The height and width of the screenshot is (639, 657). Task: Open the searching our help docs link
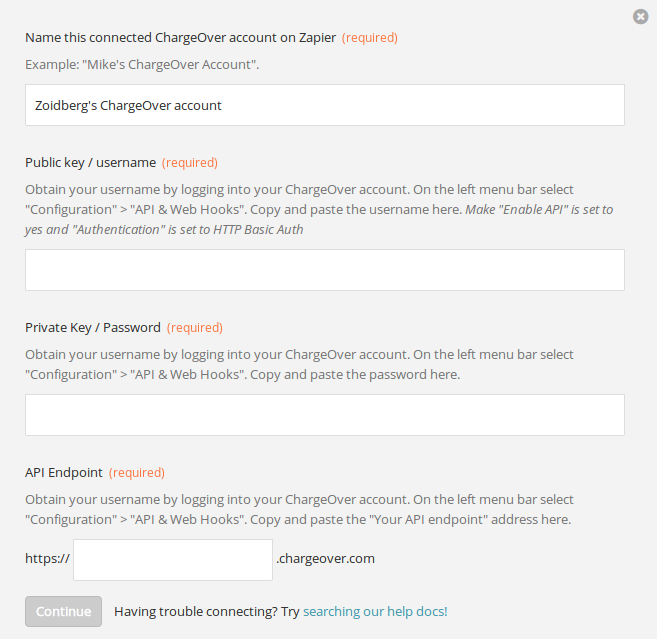pos(375,611)
